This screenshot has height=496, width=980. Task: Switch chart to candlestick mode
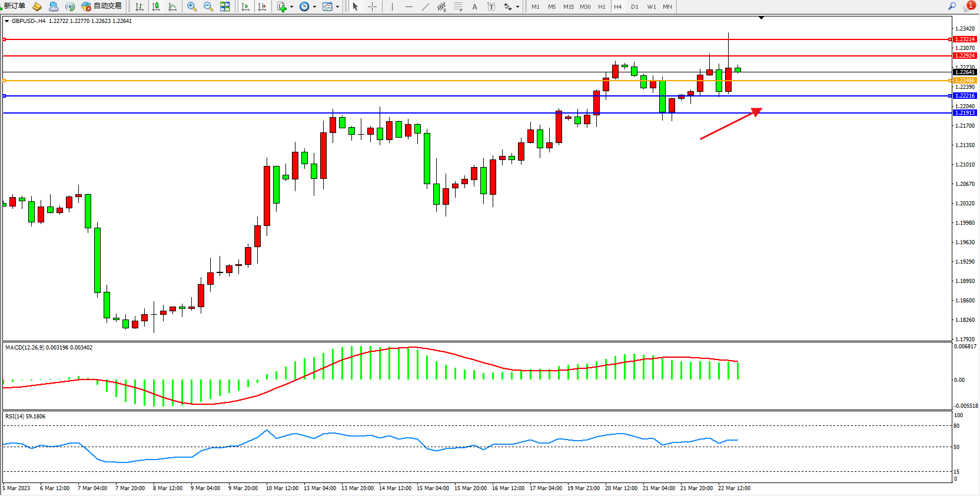click(x=156, y=7)
